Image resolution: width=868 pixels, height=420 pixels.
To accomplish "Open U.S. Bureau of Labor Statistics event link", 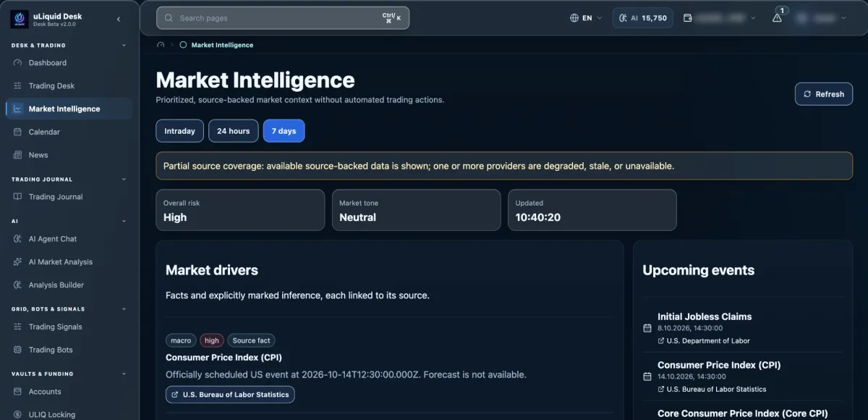I will [712, 389].
